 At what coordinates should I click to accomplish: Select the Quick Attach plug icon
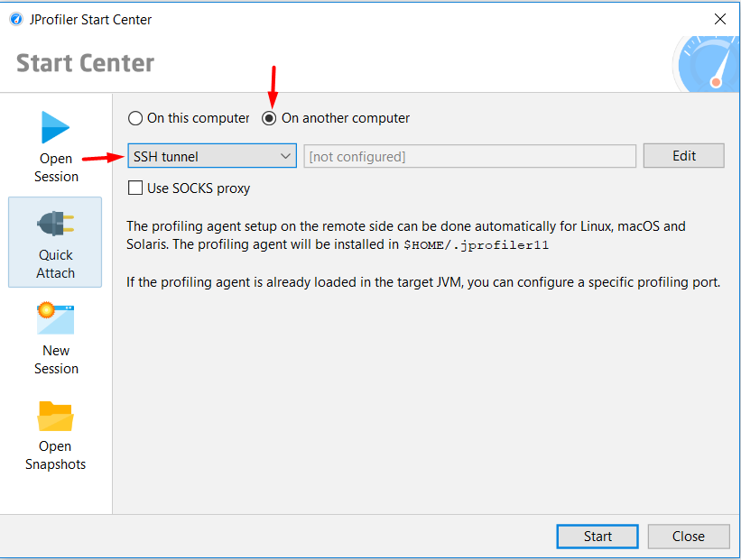coord(56,224)
